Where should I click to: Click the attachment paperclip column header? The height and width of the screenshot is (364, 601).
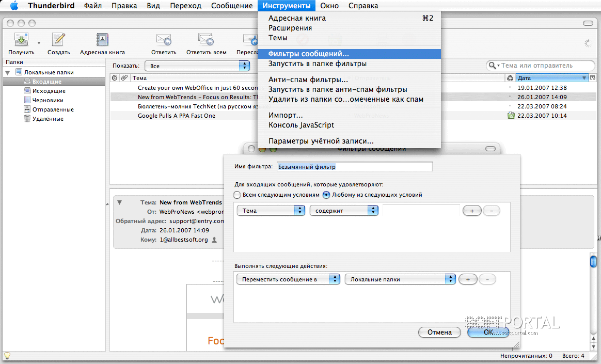click(x=124, y=78)
